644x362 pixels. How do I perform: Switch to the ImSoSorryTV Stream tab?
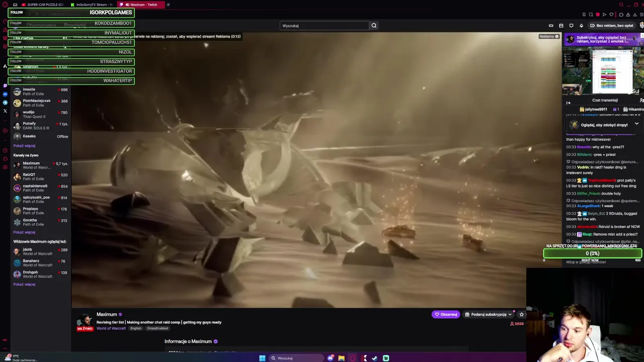92,5
